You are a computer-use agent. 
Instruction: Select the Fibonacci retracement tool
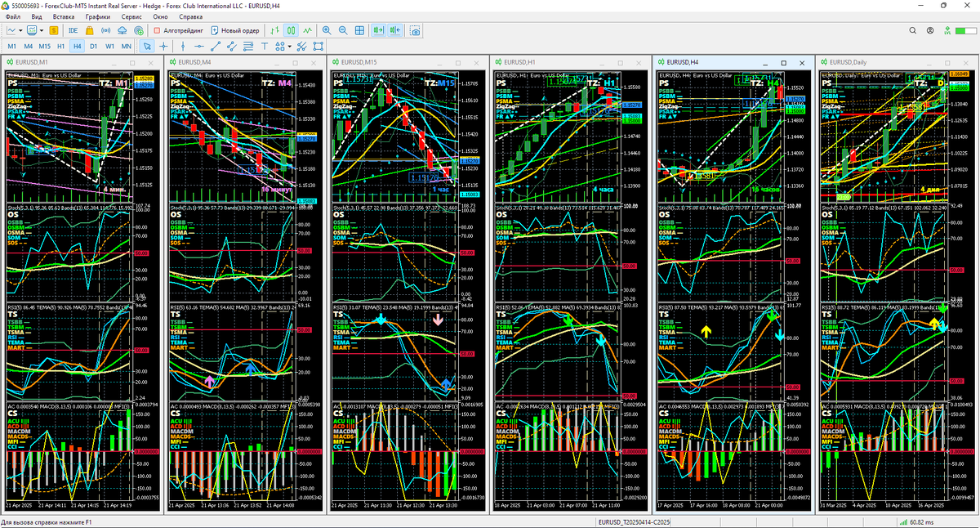247,47
